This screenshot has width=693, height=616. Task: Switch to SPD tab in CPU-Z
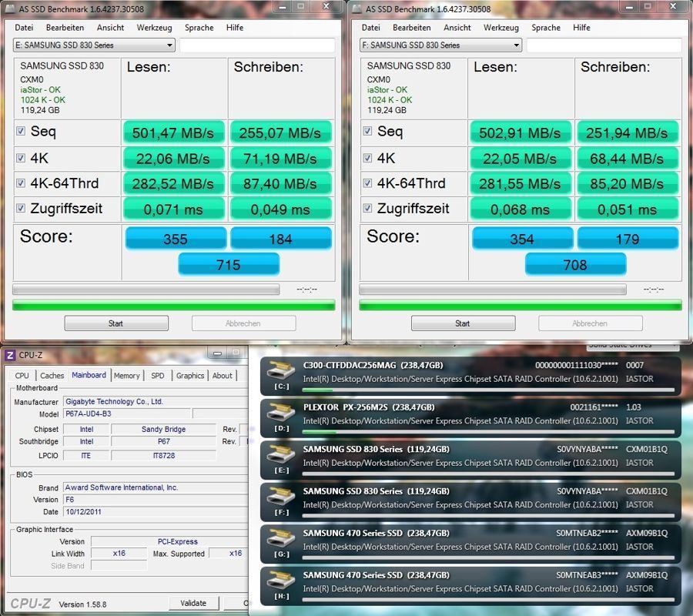click(x=158, y=376)
